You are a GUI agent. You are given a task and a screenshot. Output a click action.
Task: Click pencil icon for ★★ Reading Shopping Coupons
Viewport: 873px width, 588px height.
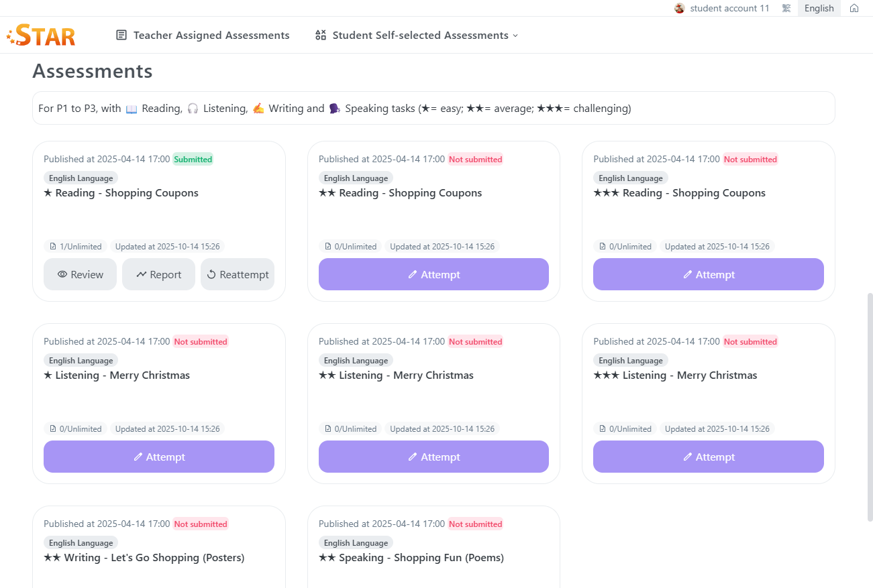[413, 274]
